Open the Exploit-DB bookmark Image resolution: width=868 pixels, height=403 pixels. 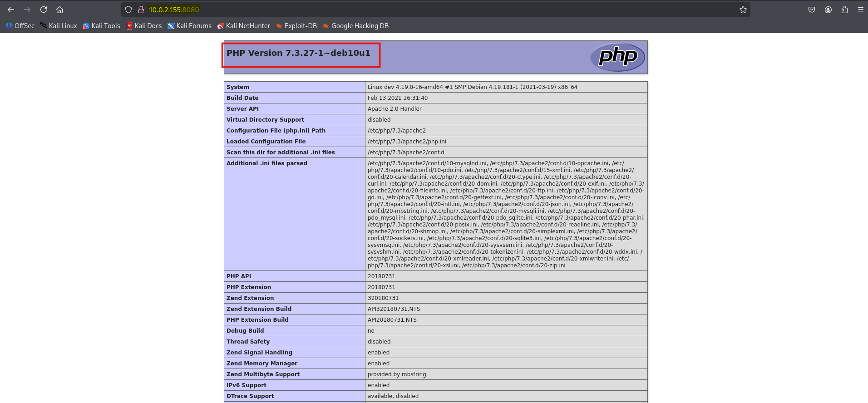click(296, 26)
